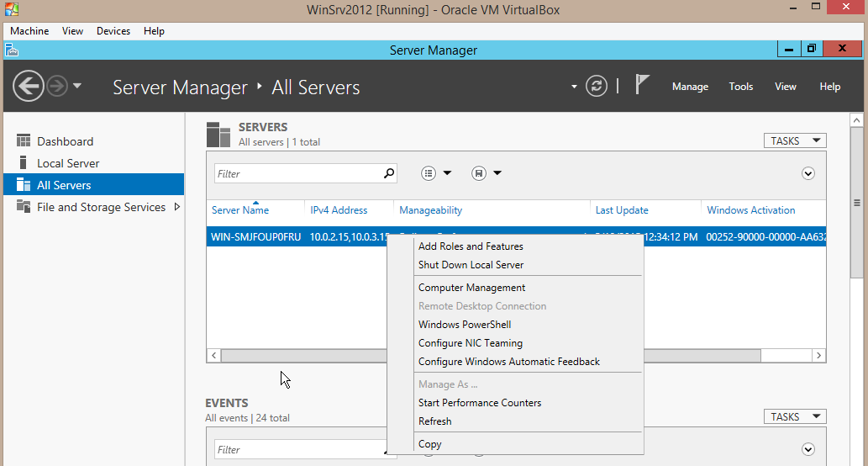Click the Local Server icon
This screenshot has width=868, height=466.
(x=24, y=162)
